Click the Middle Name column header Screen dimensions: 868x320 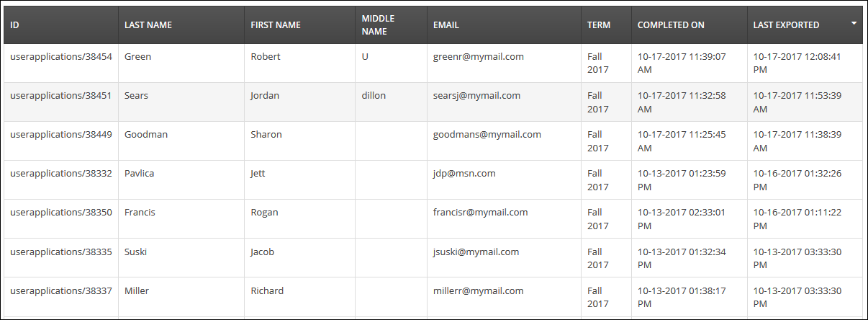[x=378, y=25]
